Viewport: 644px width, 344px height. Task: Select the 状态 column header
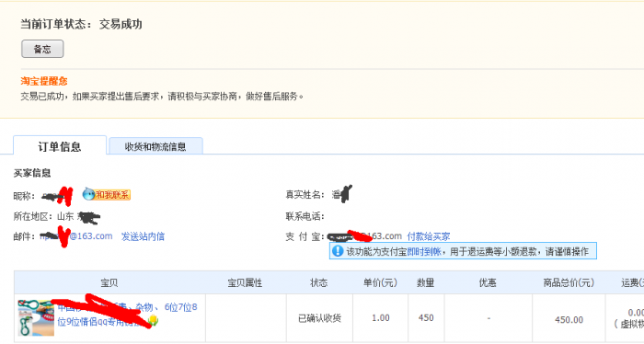pos(319,283)
